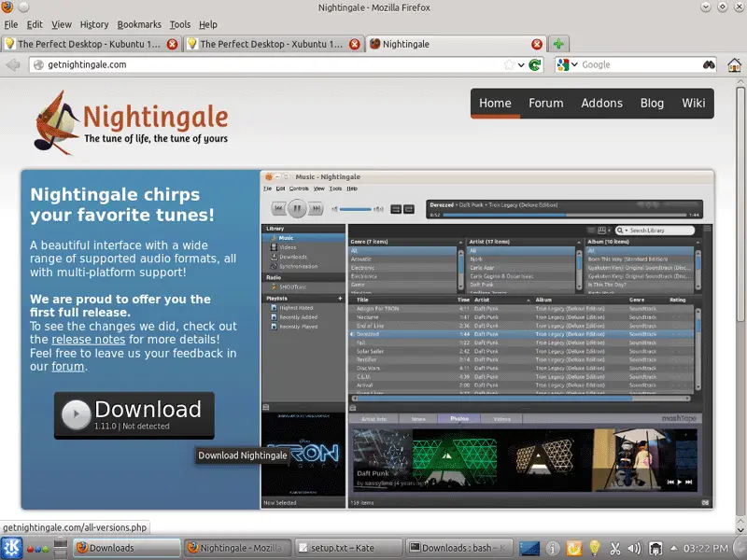Click the orange update tray icon
747x560 pixels.
tap(574, 549)
